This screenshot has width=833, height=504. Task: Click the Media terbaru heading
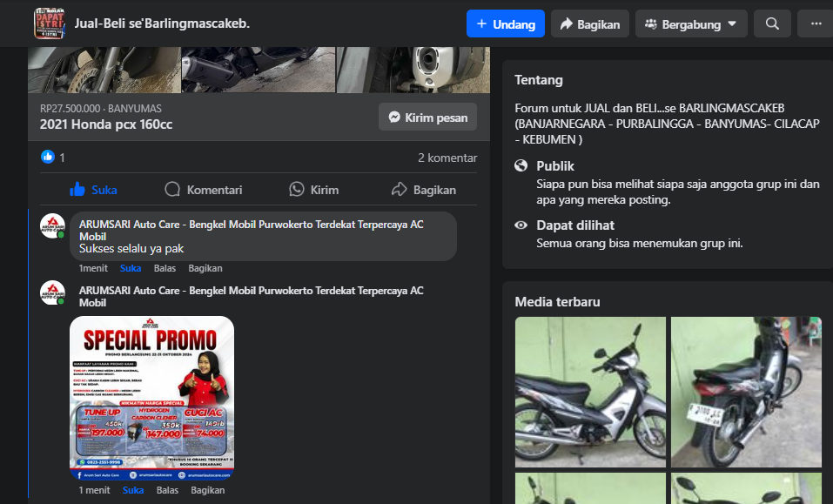tap(557, 302)
